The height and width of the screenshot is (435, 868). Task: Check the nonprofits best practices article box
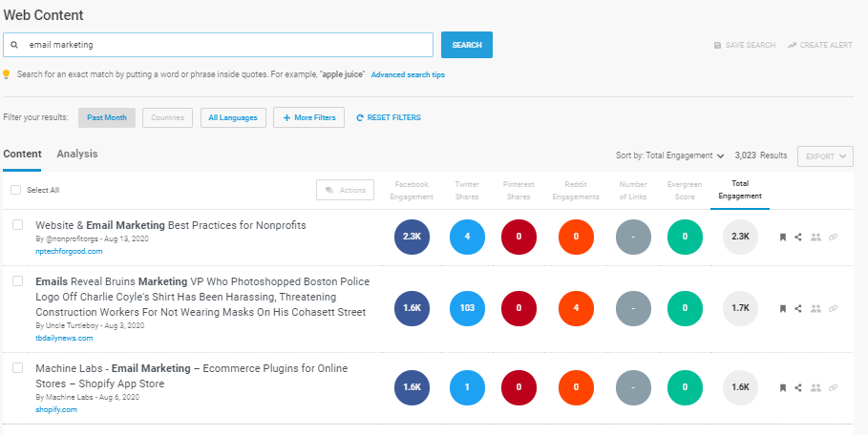(17, 225)
